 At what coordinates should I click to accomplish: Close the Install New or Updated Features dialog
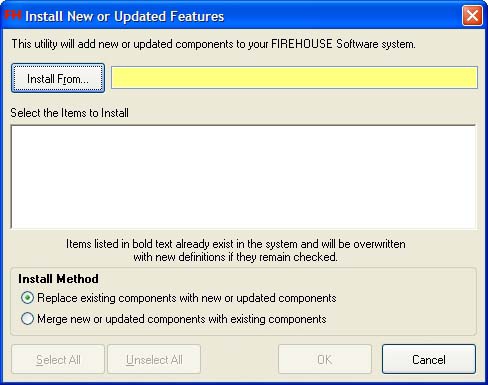[472, 16]
